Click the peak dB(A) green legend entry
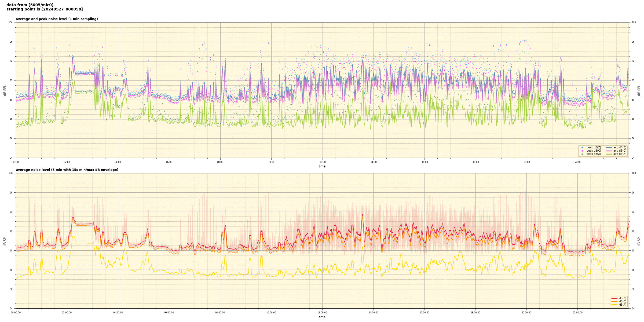Screen dimensions: 644x322 tap(593, 154)
